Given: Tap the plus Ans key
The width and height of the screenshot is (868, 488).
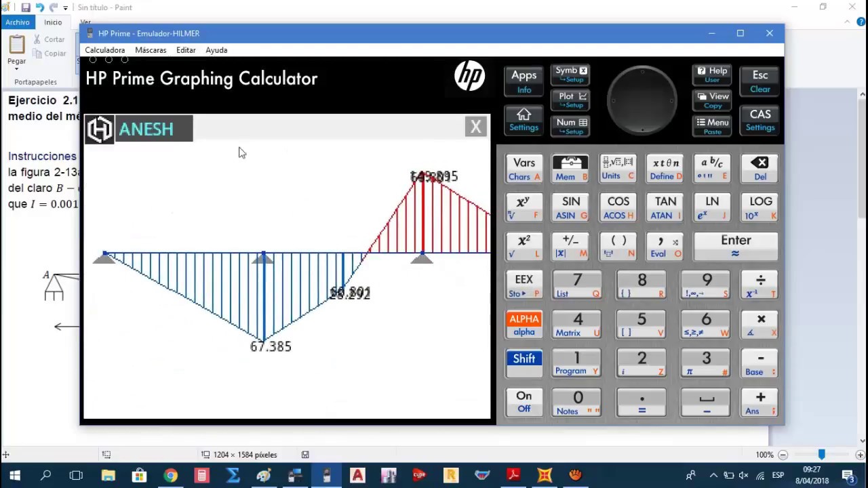Looking at the screenshot, I should pyautogui.click(x=759, y=402).
